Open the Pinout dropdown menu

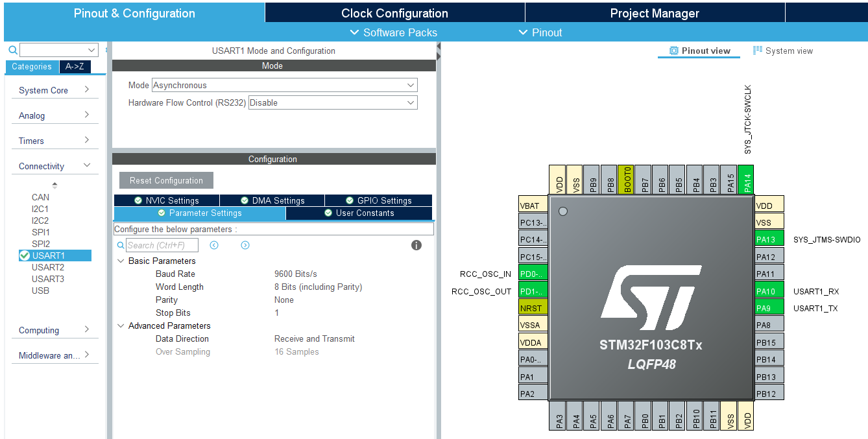pyautogui.click(x=540, y=32)
